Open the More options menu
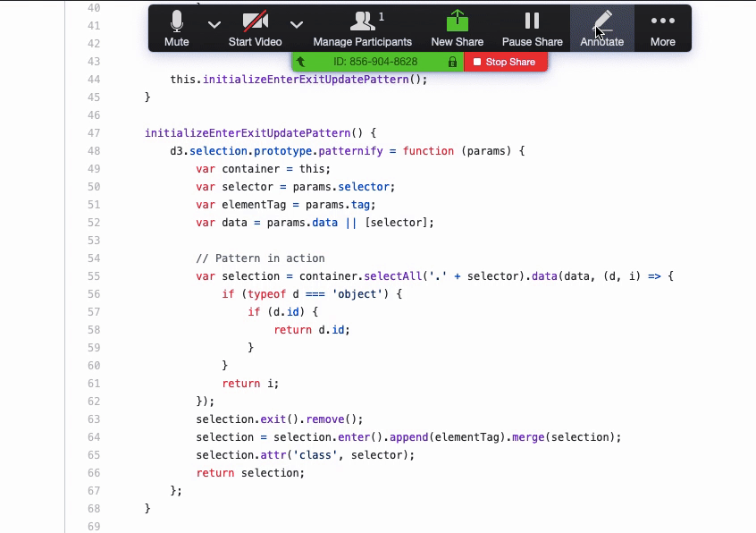Image resolution: width=756 pixels, height=533 pixels. 662,29
